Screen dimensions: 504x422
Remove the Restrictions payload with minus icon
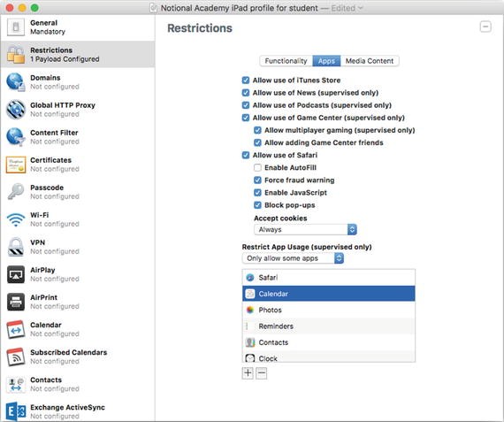(485, 27)
